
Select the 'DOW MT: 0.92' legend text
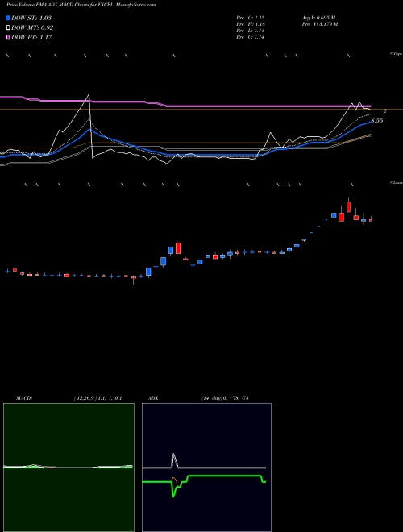(32, 28)
